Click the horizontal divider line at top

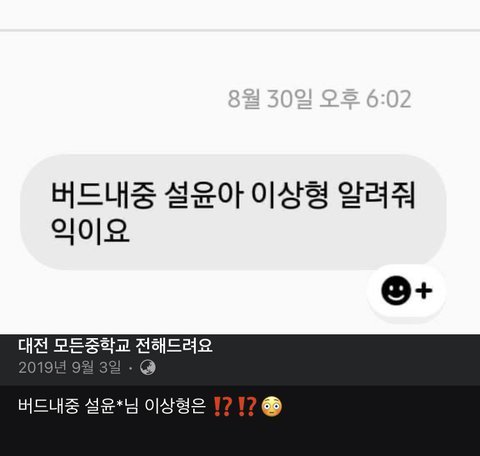pyautogui.click(x=240, y=30)
